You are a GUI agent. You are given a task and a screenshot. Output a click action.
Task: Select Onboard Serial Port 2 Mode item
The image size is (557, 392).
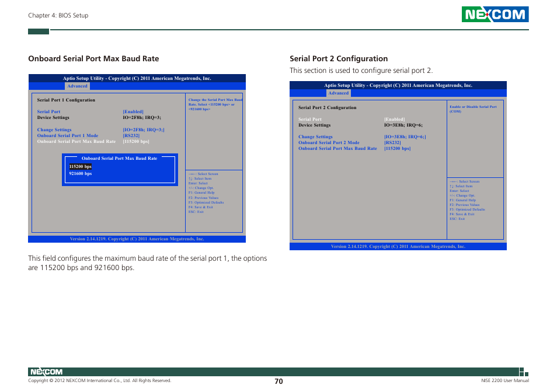pyautogui.click(x=329, y=142)
